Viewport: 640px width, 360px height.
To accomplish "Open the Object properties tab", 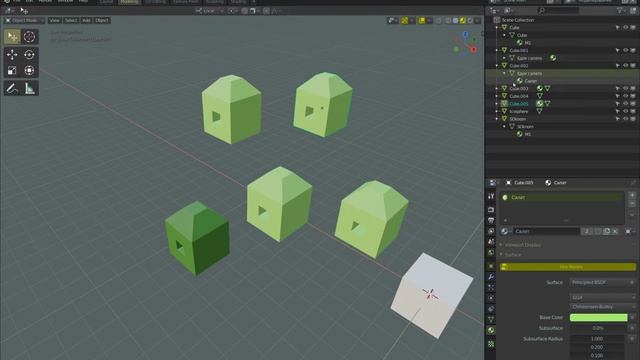I will (491, 266).
